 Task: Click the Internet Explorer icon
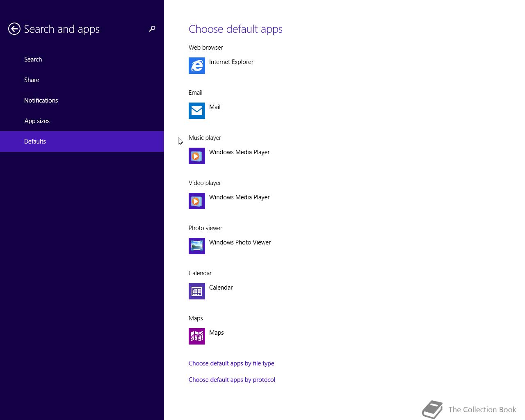(x=197, y=66)
